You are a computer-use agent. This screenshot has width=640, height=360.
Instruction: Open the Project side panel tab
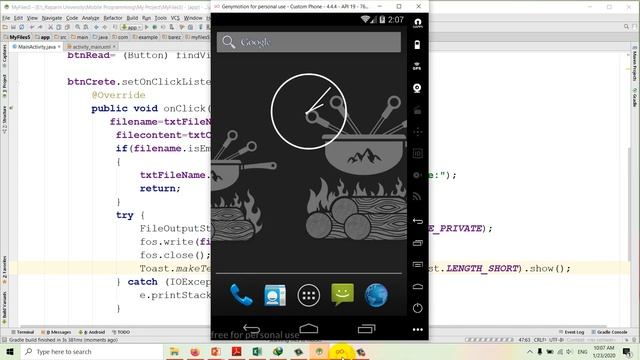[x=4, y=85]
